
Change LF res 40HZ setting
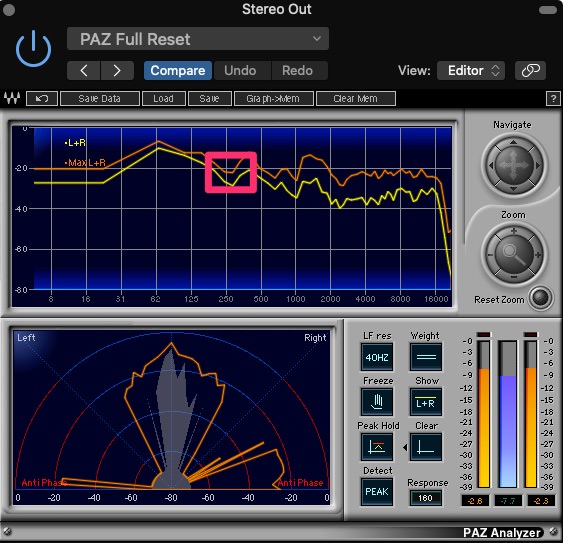[x=377, y=357]
